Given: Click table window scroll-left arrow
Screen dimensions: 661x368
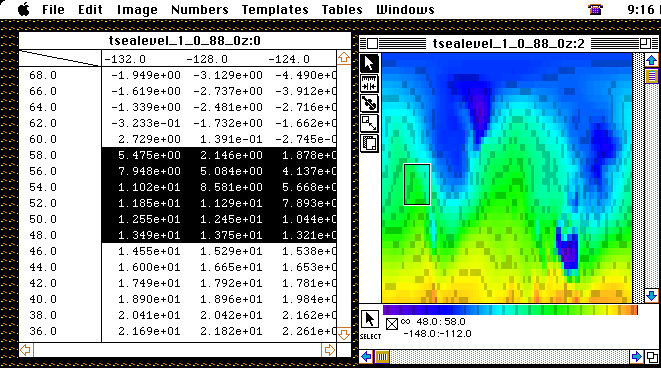Looking at the screenshot, I should 26,350.
